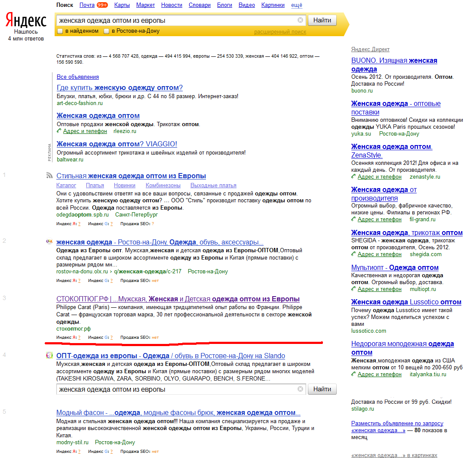Open the Комбинезоны sitelink

click(163, 186)
